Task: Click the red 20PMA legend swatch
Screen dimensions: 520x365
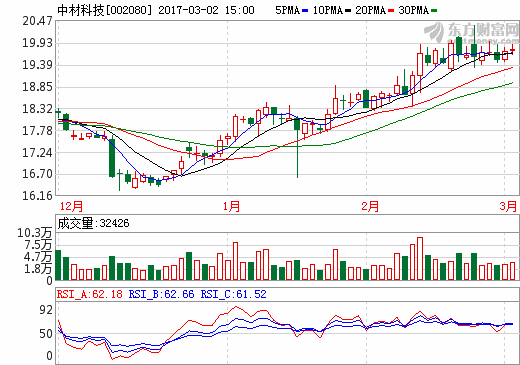Action: (x=391, y=11)
